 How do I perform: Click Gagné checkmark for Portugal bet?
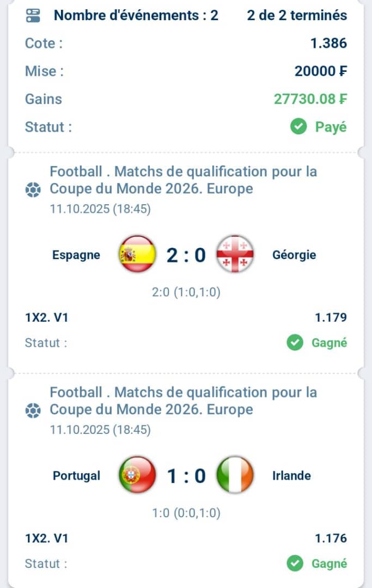point(295,563)
